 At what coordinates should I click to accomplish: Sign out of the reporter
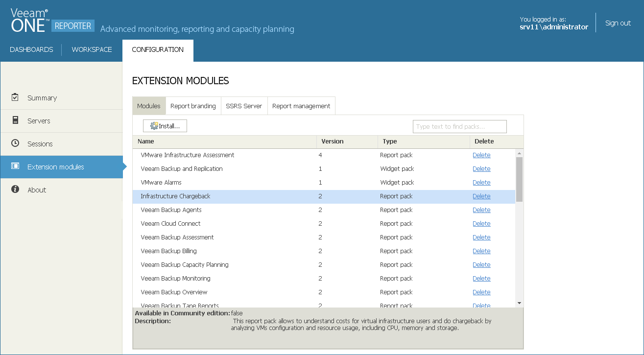pos(618,23)
